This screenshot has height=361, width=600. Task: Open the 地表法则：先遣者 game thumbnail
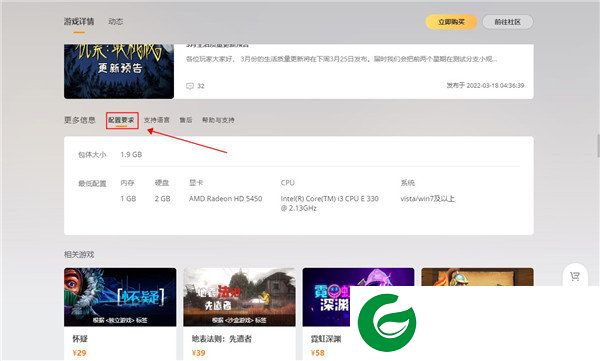click(240, 297)
